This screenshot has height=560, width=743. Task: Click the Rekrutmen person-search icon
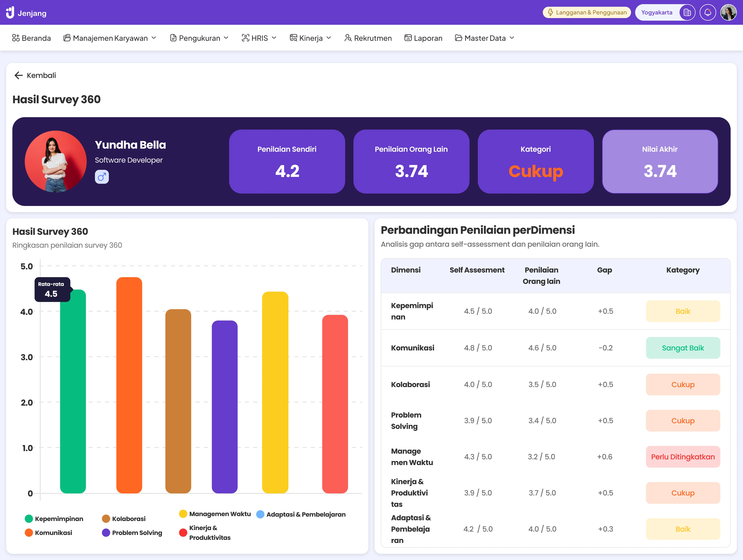[348, 38]
